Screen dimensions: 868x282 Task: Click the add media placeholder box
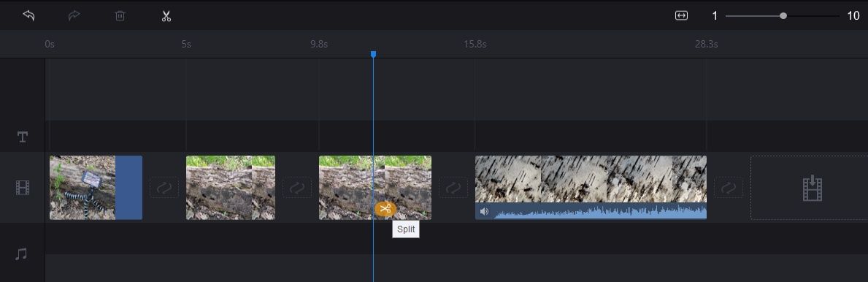click(x=810, y=187)
